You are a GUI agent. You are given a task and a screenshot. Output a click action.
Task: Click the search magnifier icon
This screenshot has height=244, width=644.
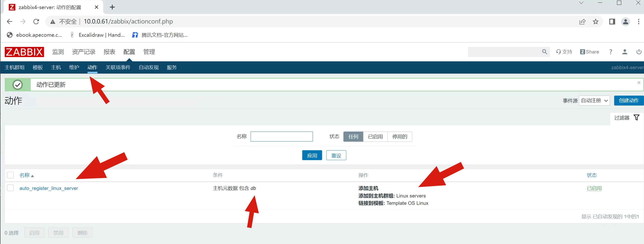[544, 52]
